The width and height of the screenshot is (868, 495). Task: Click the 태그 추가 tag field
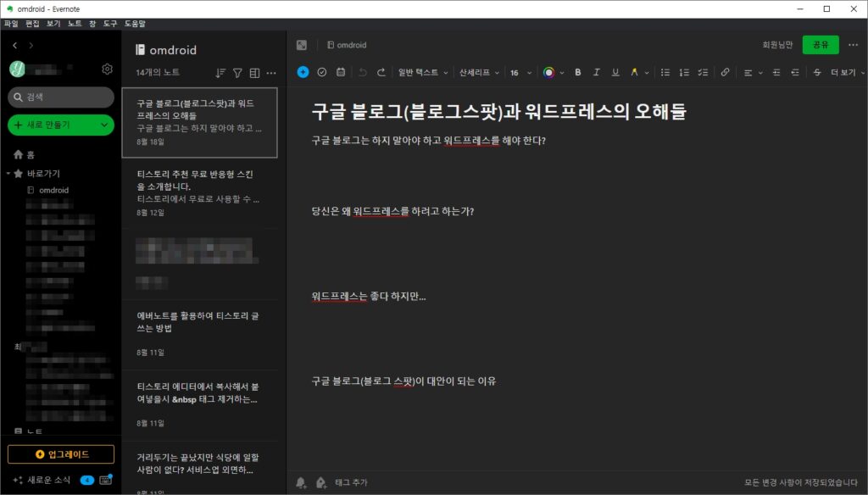click(351, 483)
